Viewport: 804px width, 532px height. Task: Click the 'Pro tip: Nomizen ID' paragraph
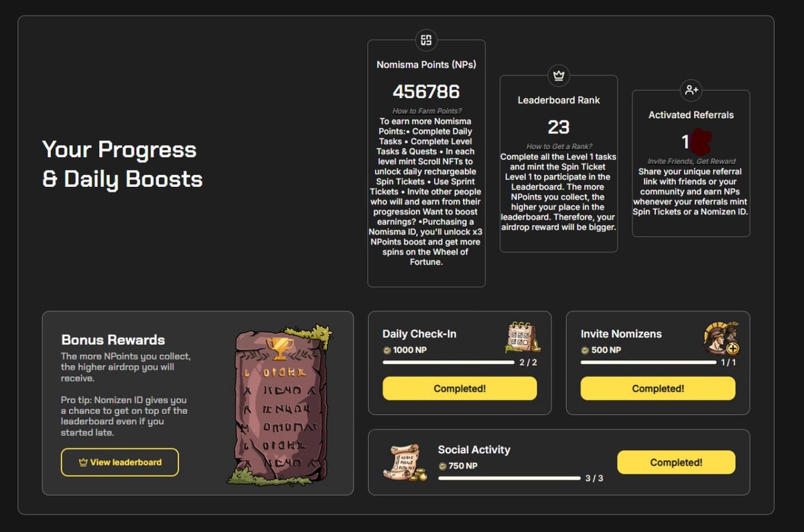pos(124,416)
